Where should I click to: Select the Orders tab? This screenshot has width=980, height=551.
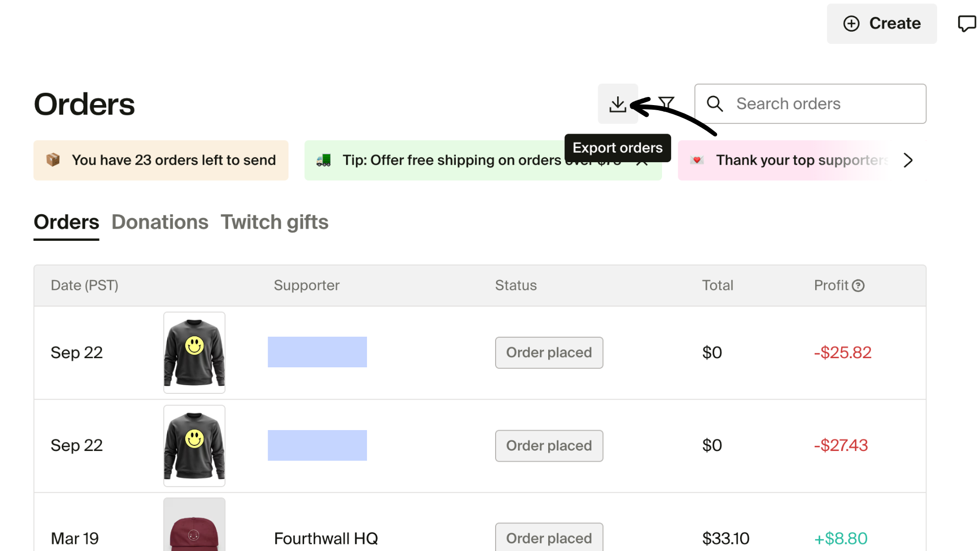point(66,222)
